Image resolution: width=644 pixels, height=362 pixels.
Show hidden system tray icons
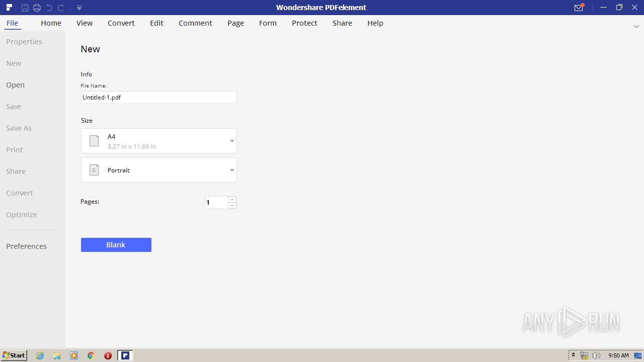(573, 355)
